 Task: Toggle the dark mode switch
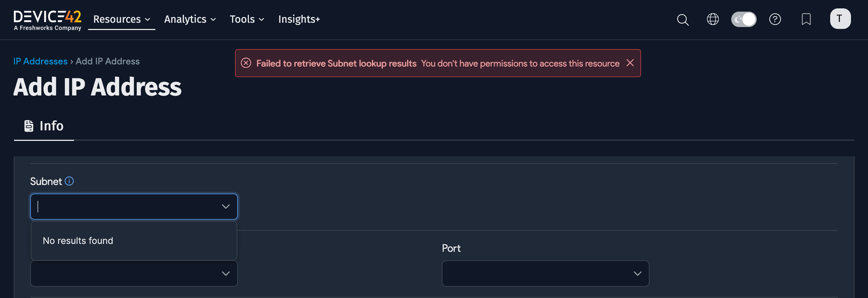point(744,19)
